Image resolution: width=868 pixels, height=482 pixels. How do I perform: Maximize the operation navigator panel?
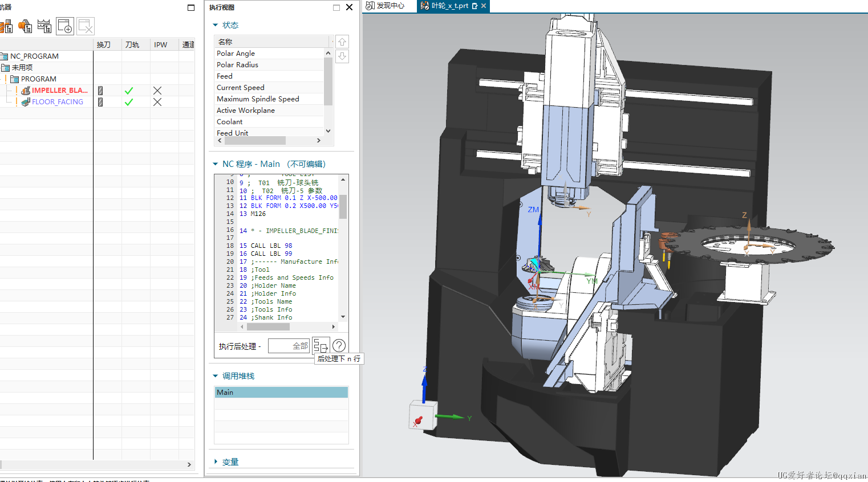[191, 7]
